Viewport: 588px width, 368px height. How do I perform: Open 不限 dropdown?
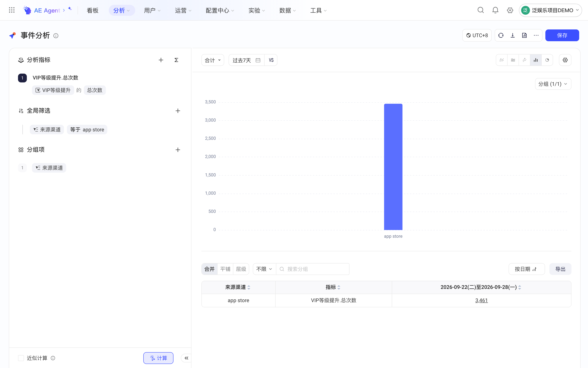[x=264, y=269]
